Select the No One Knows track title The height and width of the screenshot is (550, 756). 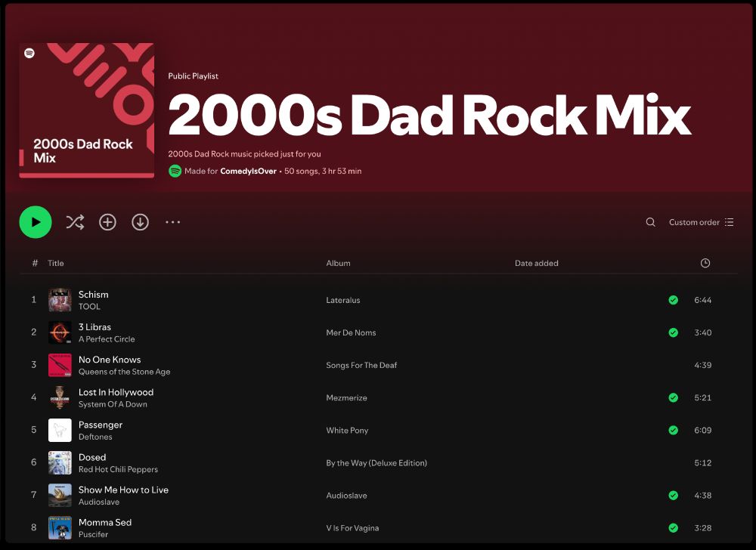(110, 360)
